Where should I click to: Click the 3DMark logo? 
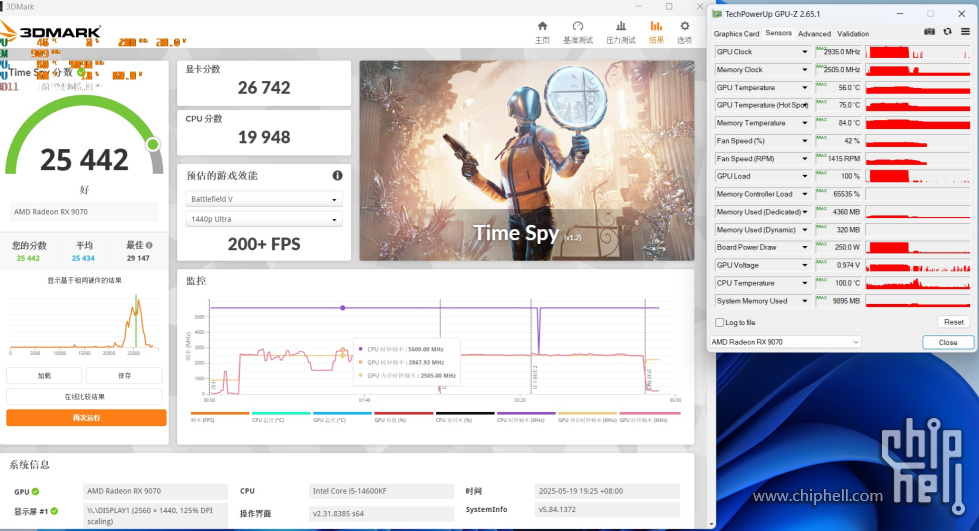pyautogui.click(x=50, y=32)
